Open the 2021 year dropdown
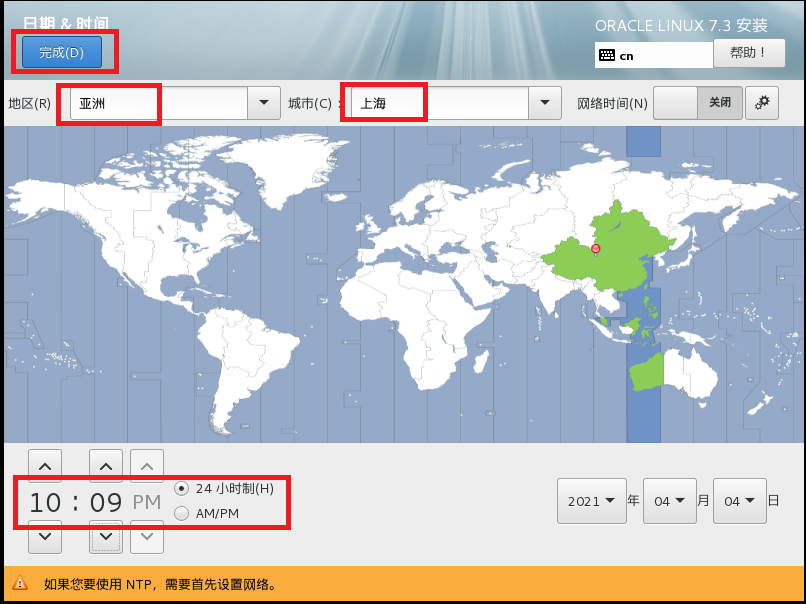Viewport: 806px width, 604px height. [592, 501]
